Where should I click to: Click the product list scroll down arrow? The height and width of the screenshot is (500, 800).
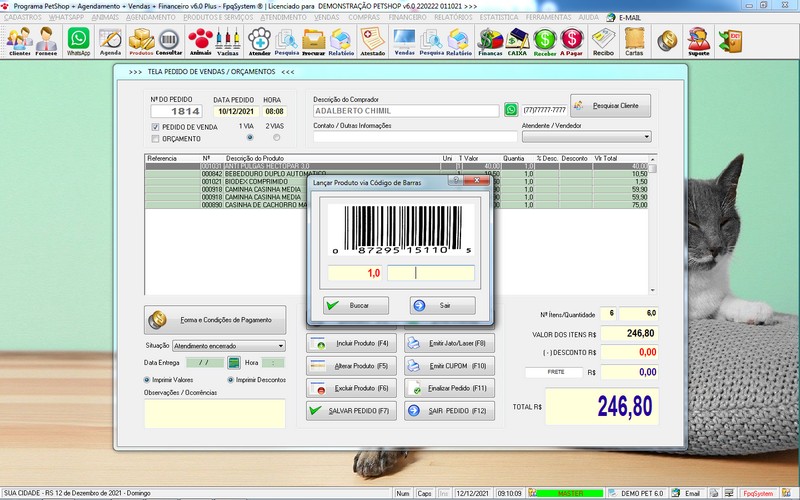tap(653, 290)
